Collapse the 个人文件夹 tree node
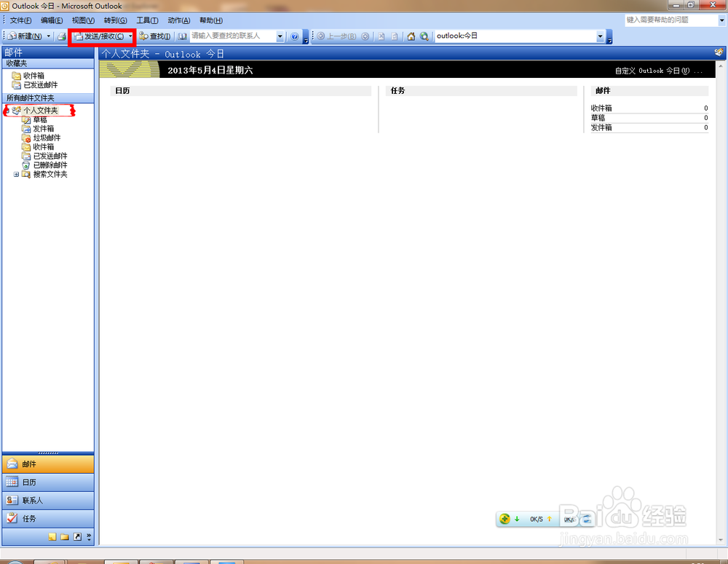728x564 pixels. pyautogui.click(x=7, y=111)
